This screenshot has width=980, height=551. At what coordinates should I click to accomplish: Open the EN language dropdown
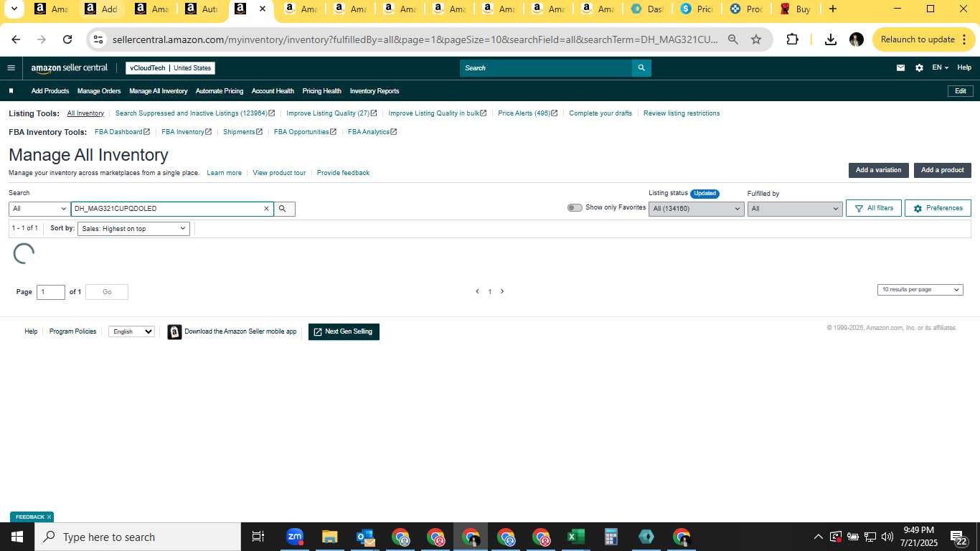click(940, 67)
